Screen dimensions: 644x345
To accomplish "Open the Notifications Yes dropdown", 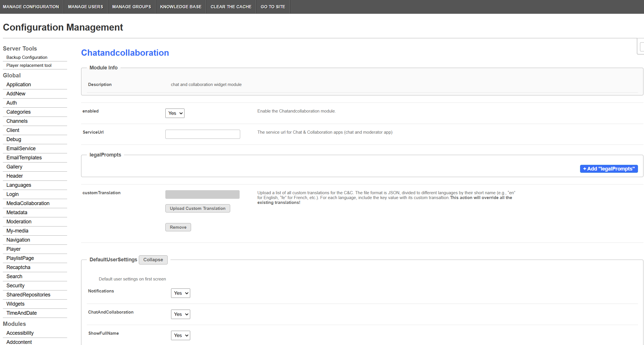I will click(x=180, y=293).
